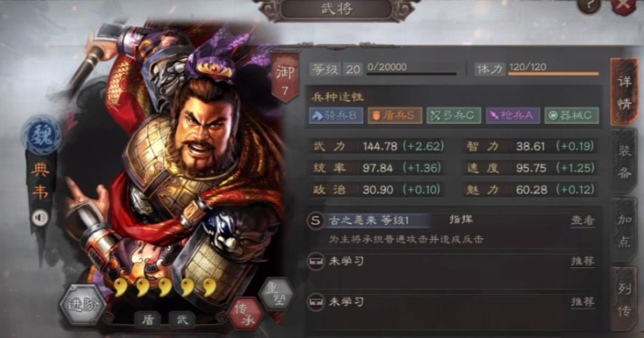This screenshot has height=338, width=644.
Task: Click 查看 for 古之恶来 skill
Action: click(582, 221)
